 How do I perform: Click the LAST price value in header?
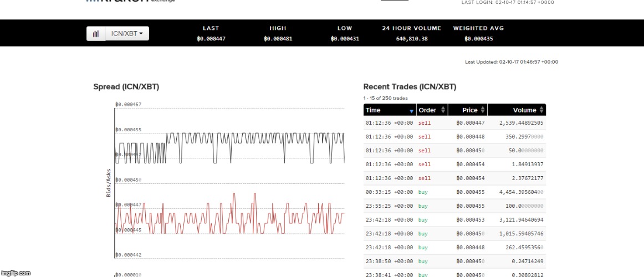tap(211, 39)
